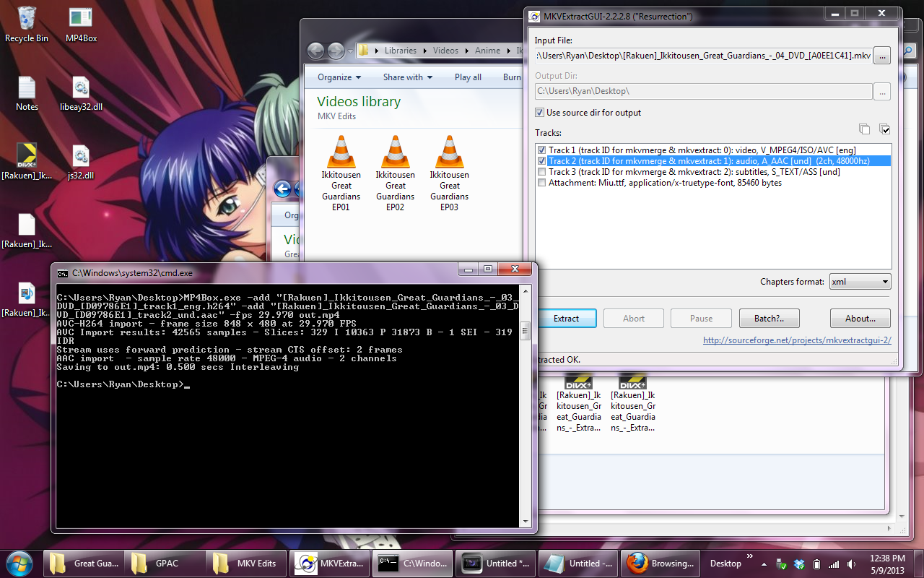Select the audio [Rakuen] file on desktop
The width and height of the screenshot is (924, 578).
click(x=27, y=299)
